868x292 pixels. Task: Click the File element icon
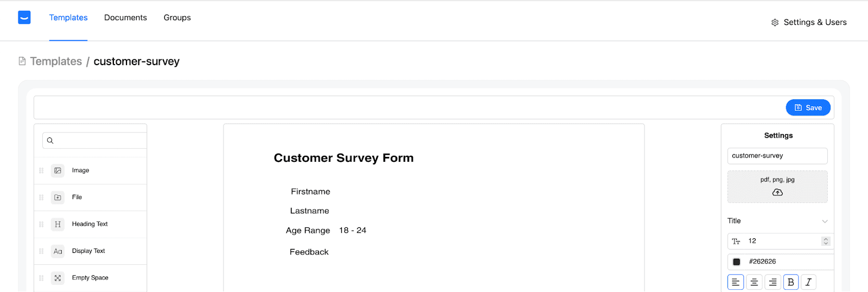58,198
